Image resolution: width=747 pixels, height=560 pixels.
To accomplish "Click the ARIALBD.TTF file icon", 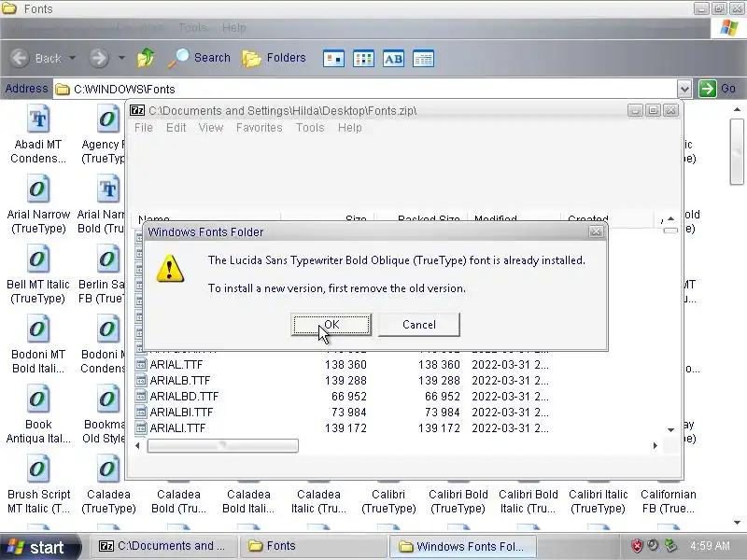I will 141,396.
